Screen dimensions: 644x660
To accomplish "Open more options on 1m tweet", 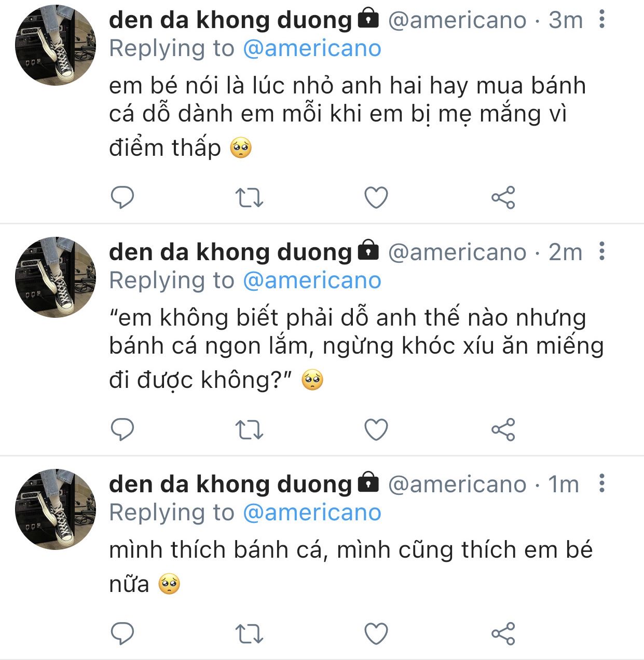I will pyautogui.click(x=601, y=483).
